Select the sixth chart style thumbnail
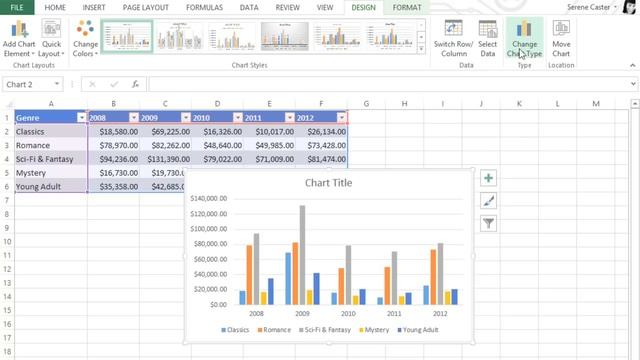Viewport: 640px width, 360px height. point(390,37)
